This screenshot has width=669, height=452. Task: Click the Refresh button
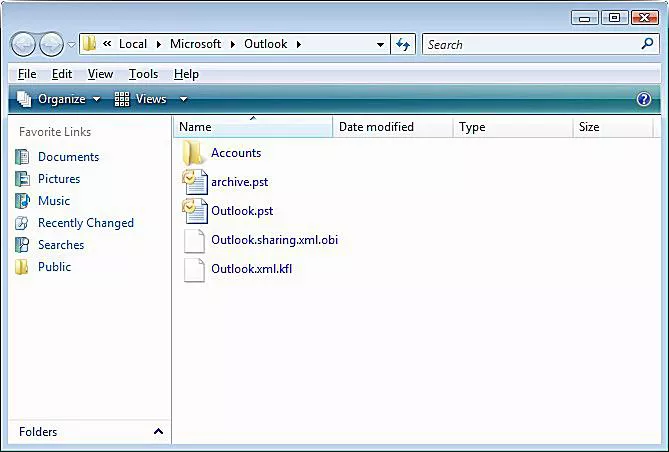pyautogui.click(x=403, y=44)
